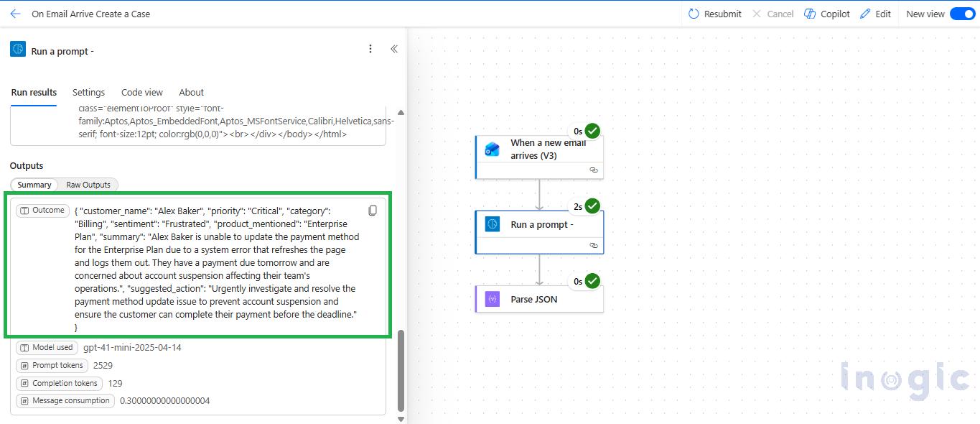This screenshot has height=424, width=980.
Task: Click the back arrow next to the flow title
Action: (14, 13)
